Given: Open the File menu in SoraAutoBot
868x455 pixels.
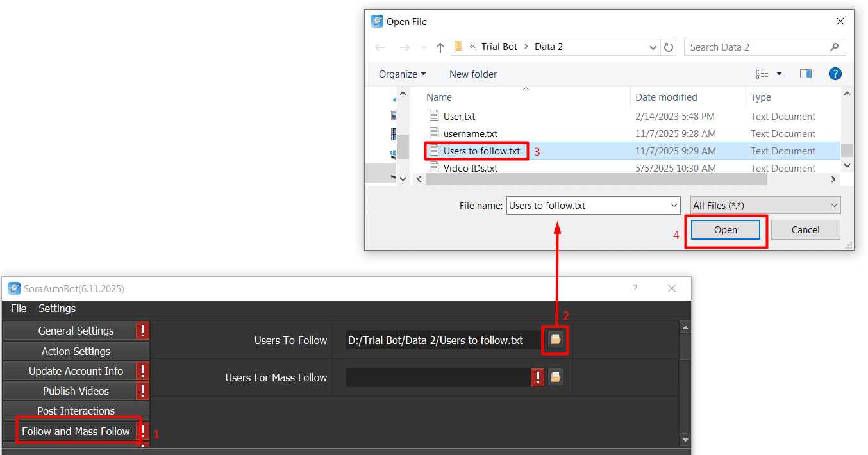Looking at the screenshot, I should [x=18, y=308].
